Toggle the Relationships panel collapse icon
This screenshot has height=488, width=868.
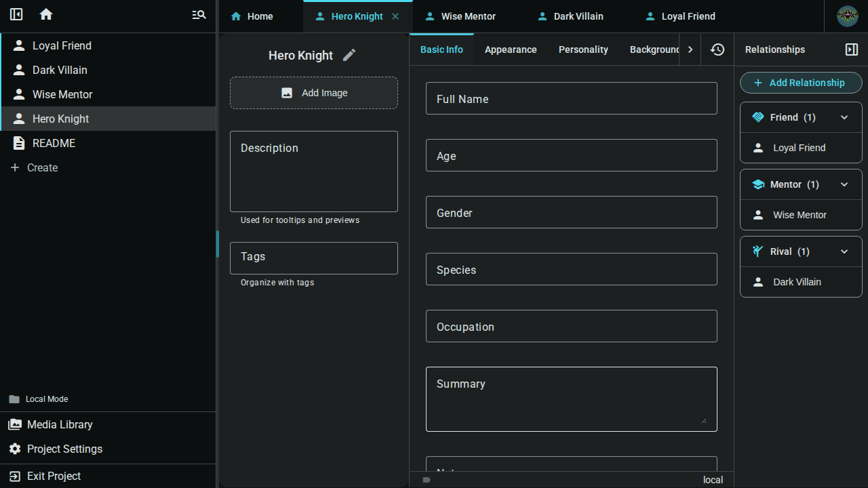pyautogui.click(x=852, y=49)
